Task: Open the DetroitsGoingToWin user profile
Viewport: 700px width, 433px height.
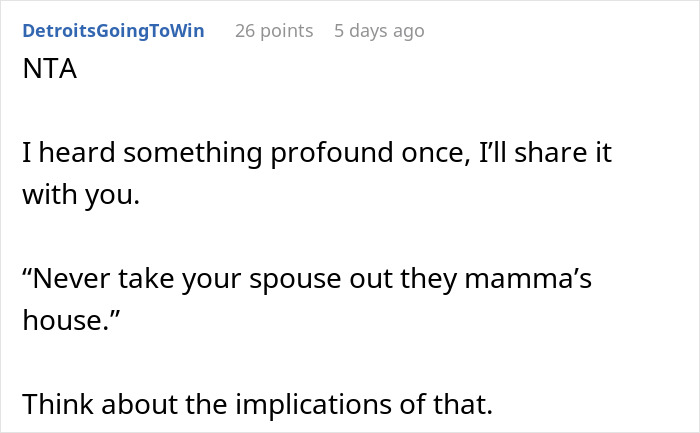Action: (x=112, y=31)
